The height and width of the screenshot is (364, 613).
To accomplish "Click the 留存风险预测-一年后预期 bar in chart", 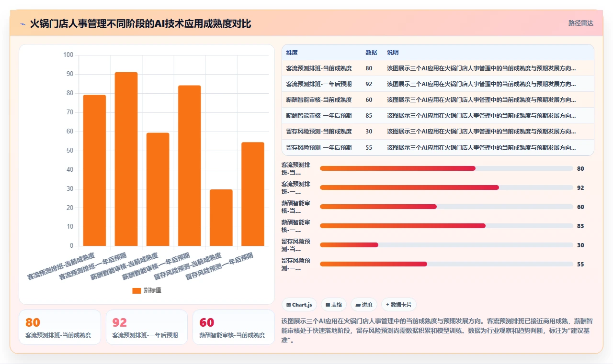I will (x=253, y=194).
